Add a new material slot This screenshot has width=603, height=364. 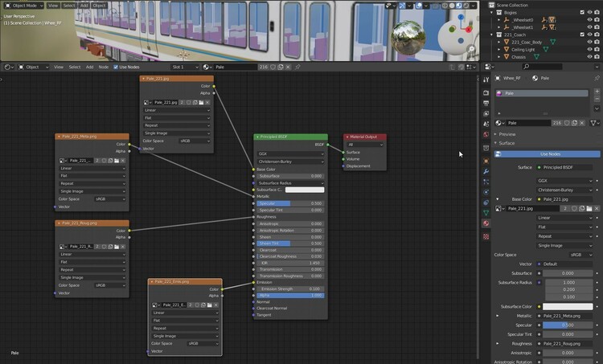597,92
